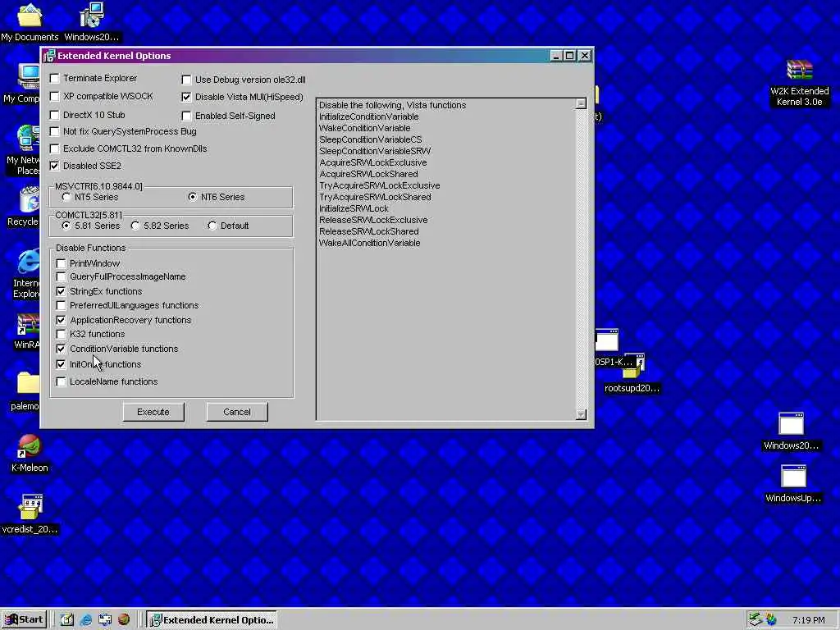Check PreferredUILanguages functions
The image size is (840, 630).
[x=61, y=305]
